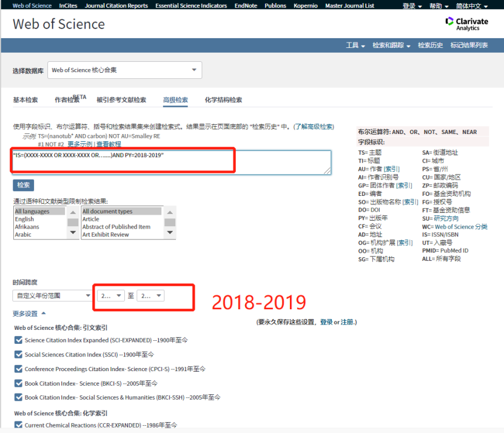Click the 注册 link
Viewport: 504px width, 433px height.
(347, 322)
